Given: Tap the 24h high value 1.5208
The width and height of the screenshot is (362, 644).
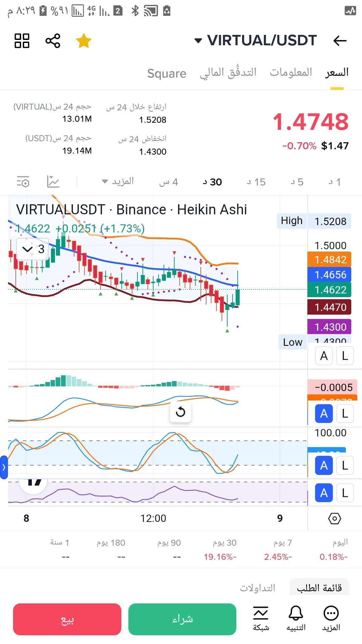Looking at the screenshot, I should [x=153, y=120].
